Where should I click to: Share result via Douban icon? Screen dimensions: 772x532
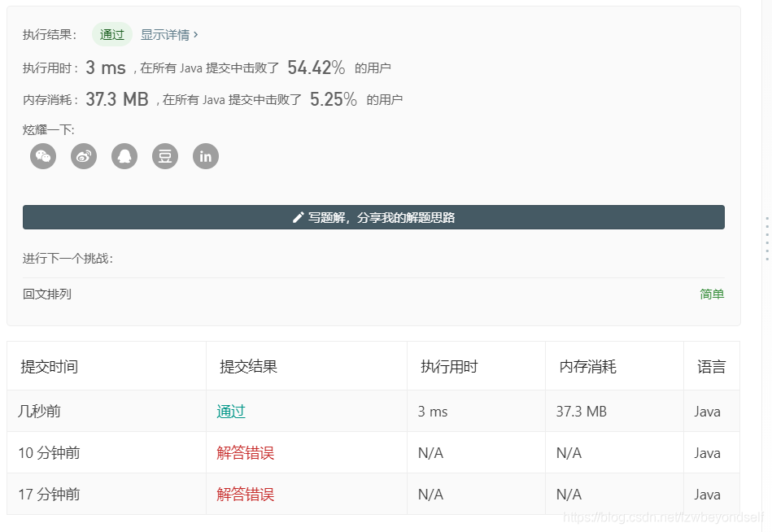coord(165,156)
